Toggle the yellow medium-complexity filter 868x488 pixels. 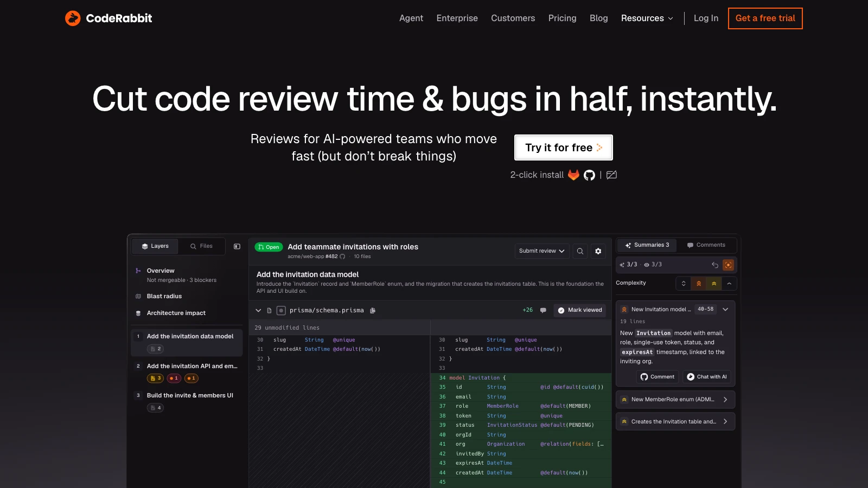714,283
